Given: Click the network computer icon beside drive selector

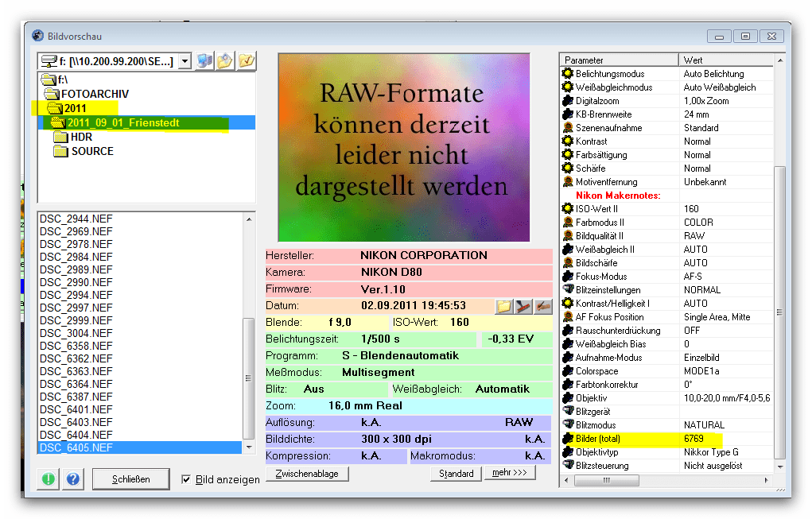Looking at the screenshot, I should (x=204, y=61).
